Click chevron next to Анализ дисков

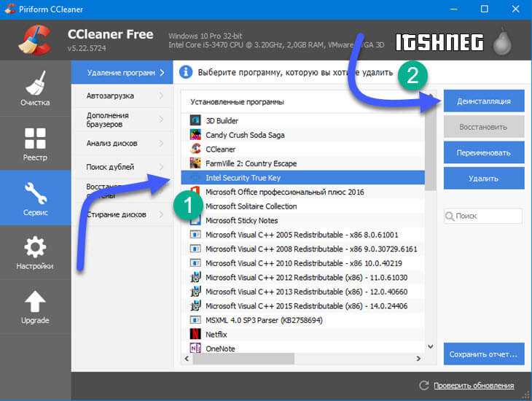(161, 144)
